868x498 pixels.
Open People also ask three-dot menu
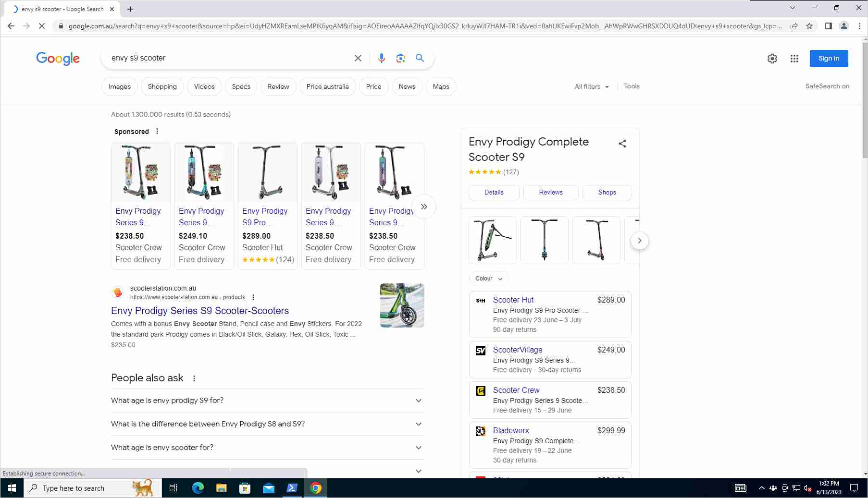[194, 378]
